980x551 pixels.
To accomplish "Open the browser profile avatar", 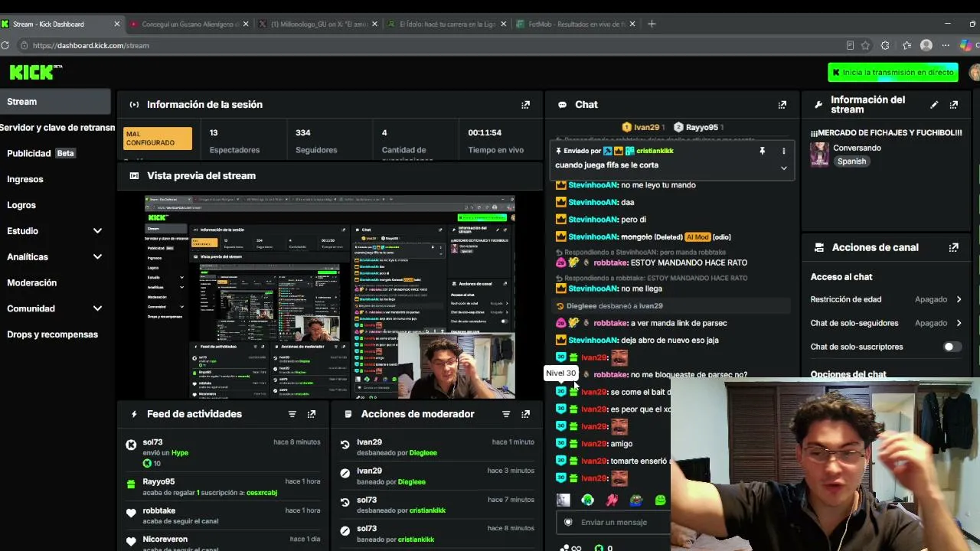I will click(926, 45).
